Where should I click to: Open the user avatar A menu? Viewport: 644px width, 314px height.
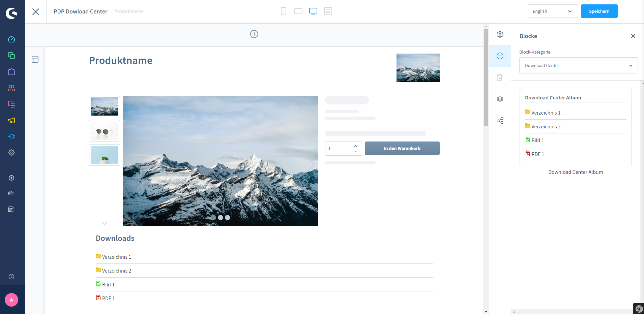point(11,300)
